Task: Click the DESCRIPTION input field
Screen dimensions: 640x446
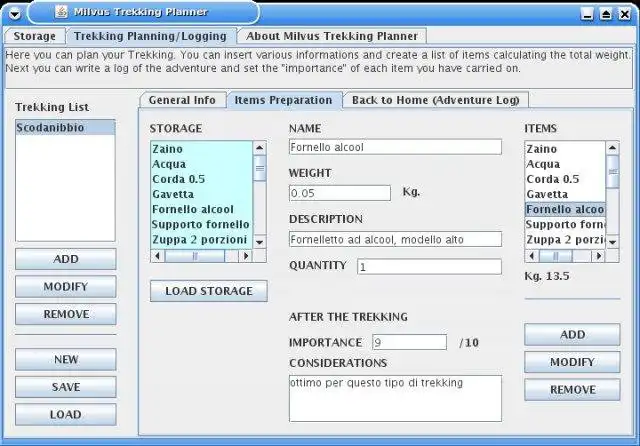Action: [x=395, y=239]
